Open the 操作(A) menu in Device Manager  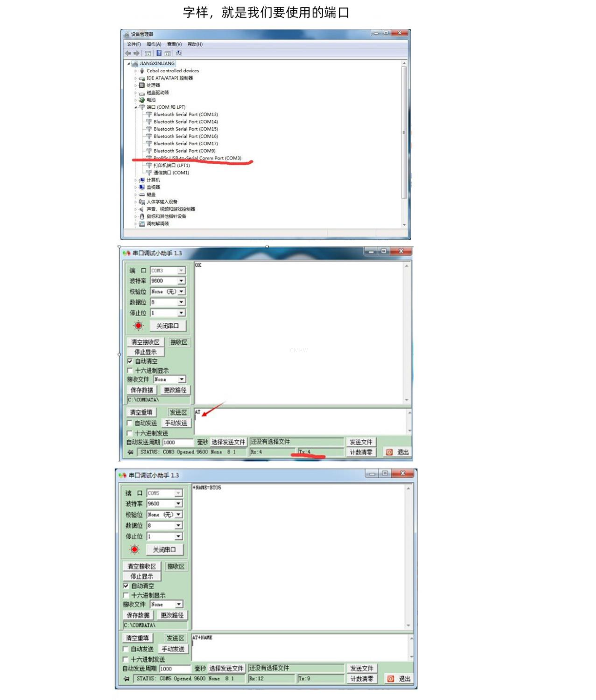(x=154, y=44)
